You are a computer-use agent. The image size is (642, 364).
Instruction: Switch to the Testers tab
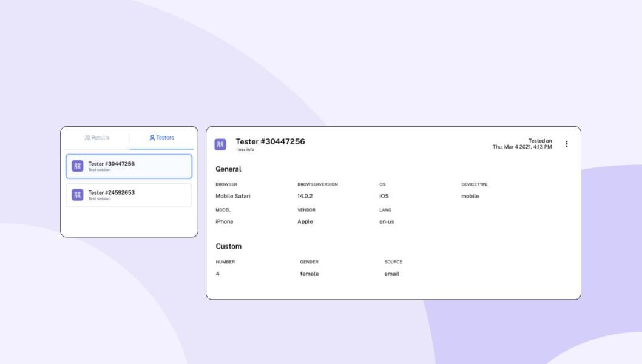(161, 138)
